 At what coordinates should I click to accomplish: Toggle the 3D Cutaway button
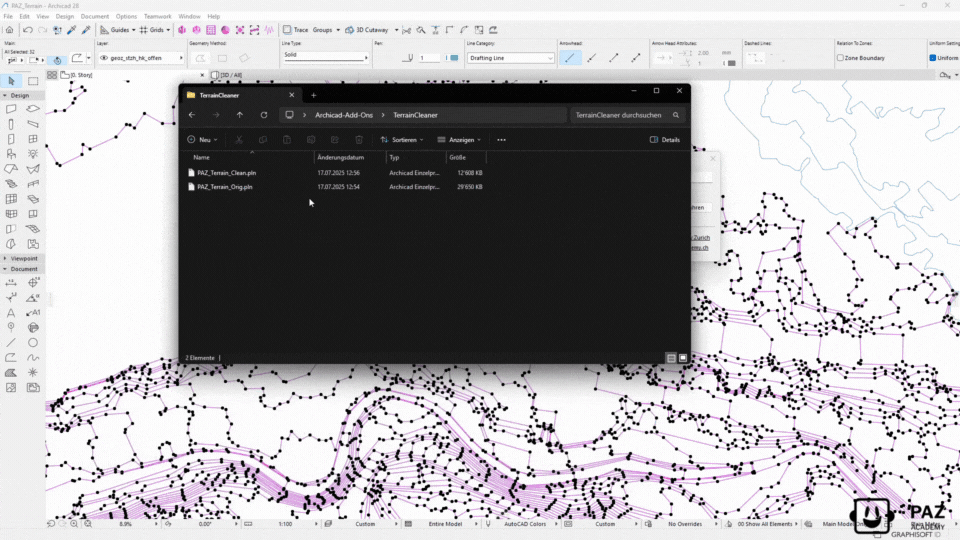click(x=367, y=30)
